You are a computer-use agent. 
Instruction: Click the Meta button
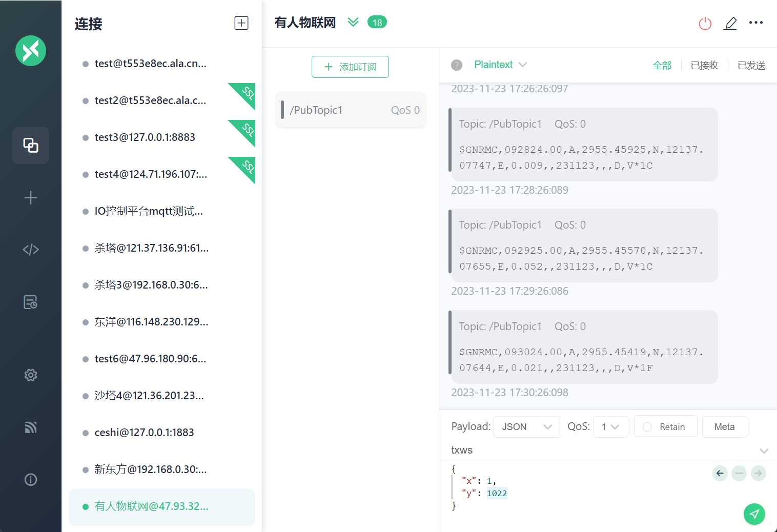[x=724, y=426]
